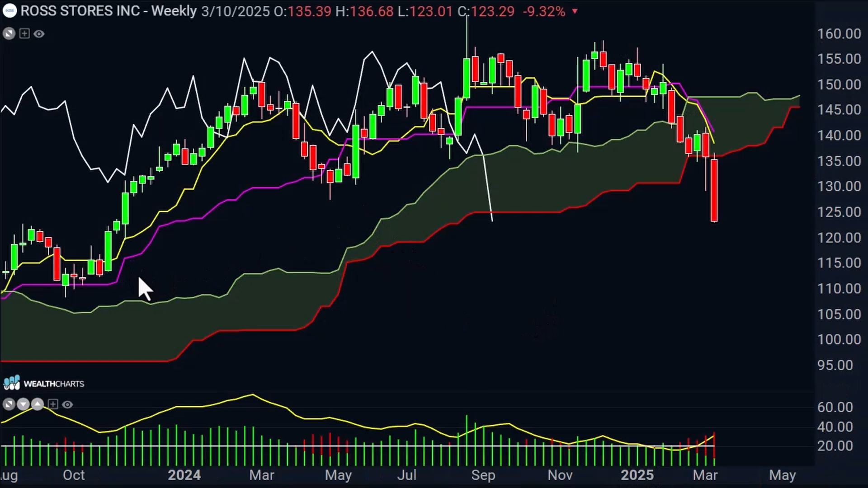Screen dimensions: 868x488
Task: Click the 115.00 price axis label
Action: coord(839,263)
